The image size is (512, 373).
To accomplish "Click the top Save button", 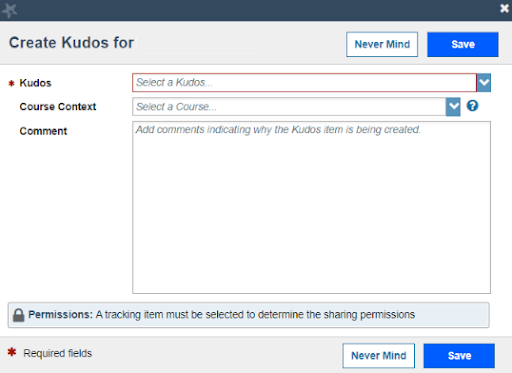I will click(463, 44).
